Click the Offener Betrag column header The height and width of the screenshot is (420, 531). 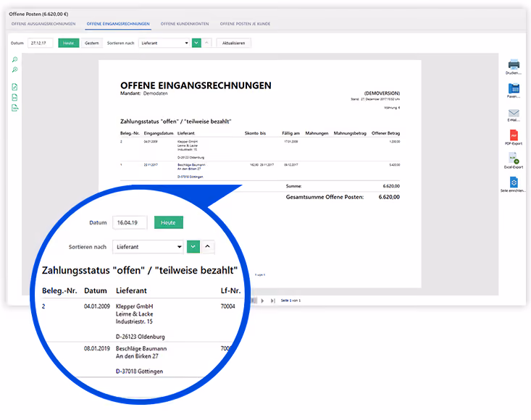(x=385, y=133)
